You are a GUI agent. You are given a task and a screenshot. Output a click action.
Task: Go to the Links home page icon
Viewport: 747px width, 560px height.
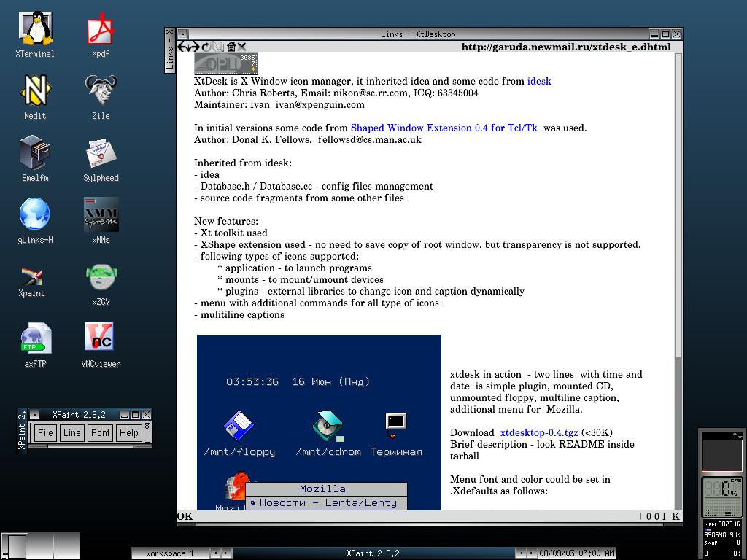[x=231, y=47]
